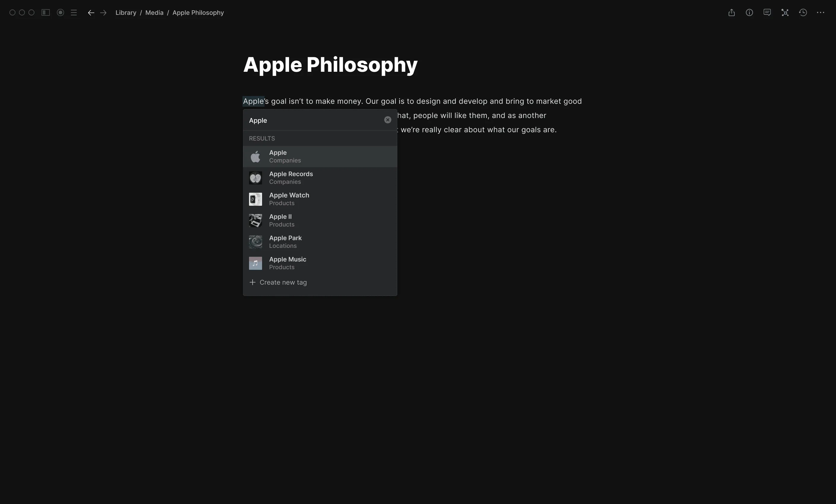This screenshot has width=836, height=504.
Task: Choose the Apple II result
Action: [320, 221]
